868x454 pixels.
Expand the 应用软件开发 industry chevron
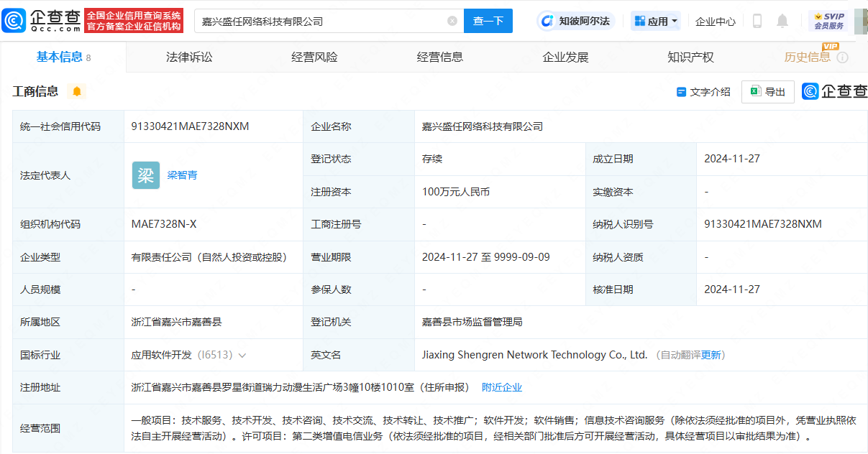242,355
